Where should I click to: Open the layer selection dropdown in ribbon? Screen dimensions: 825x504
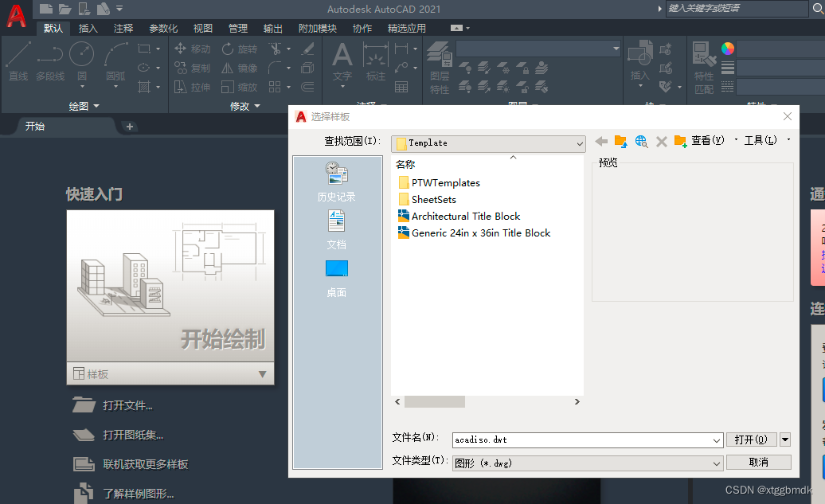616,49
